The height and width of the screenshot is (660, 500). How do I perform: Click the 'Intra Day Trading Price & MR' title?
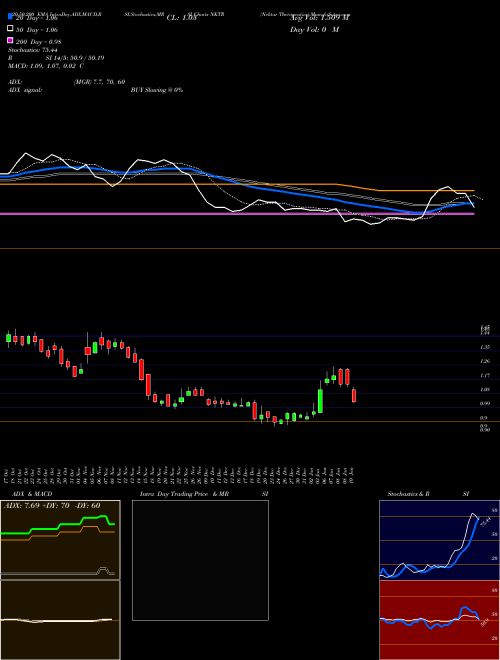(184, 494)
